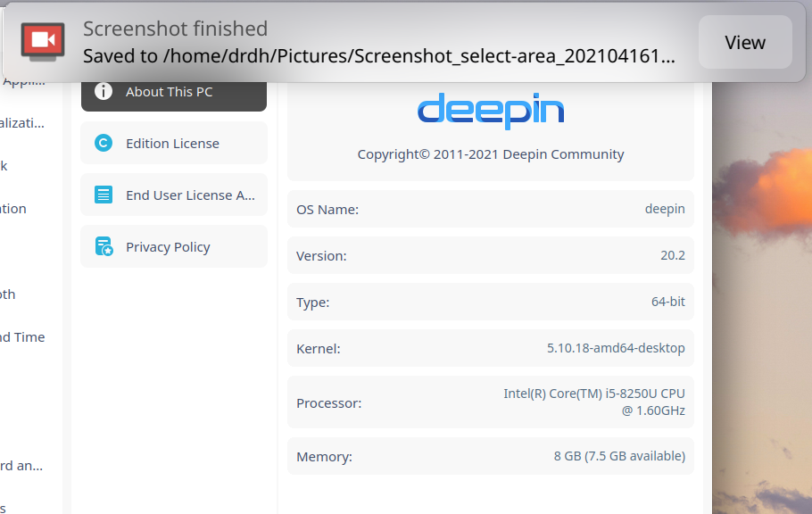The image size is (812, 514).
Task: Open End User License Agreement document icon
Action: tap(104, 195)
